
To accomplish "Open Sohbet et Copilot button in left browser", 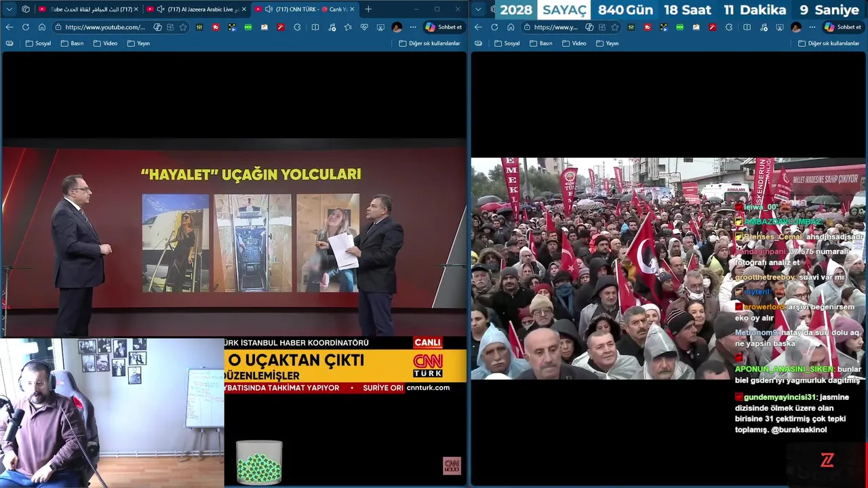I will pyautogui.click(x=444, y=27).
